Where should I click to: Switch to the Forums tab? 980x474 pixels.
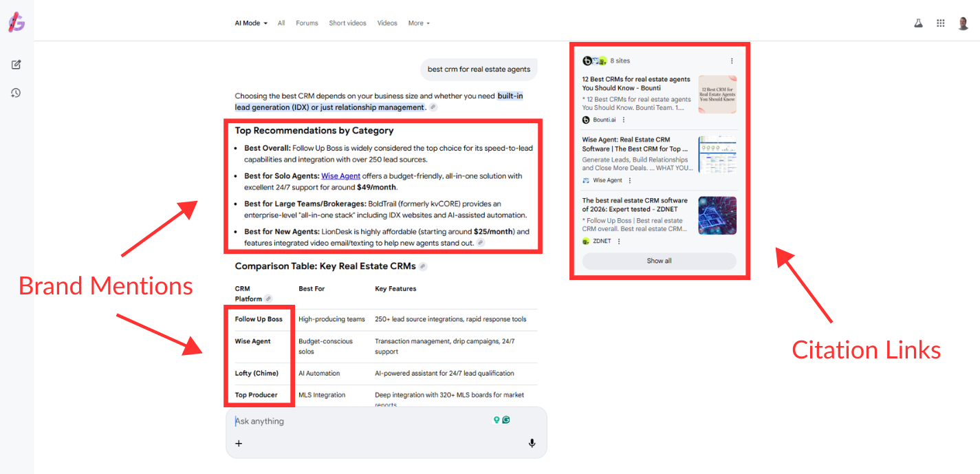pyautogui.click(x=307, y=23)
